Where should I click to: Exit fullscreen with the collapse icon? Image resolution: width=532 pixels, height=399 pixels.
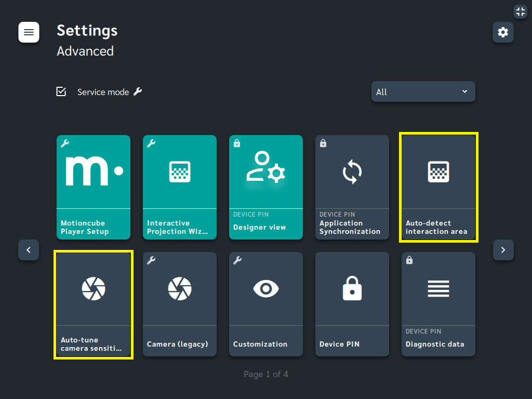(x=520, y=11)
